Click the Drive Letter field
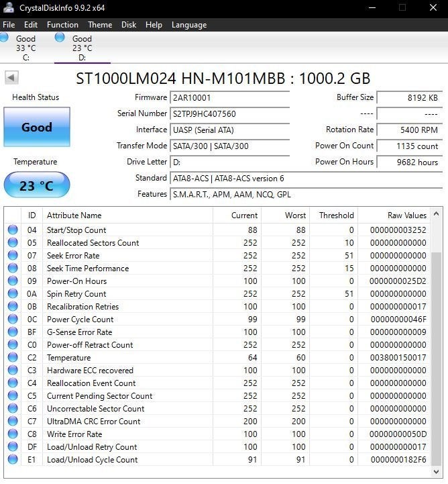Viewport: 448px width, 484px height. tap(229, 162)
